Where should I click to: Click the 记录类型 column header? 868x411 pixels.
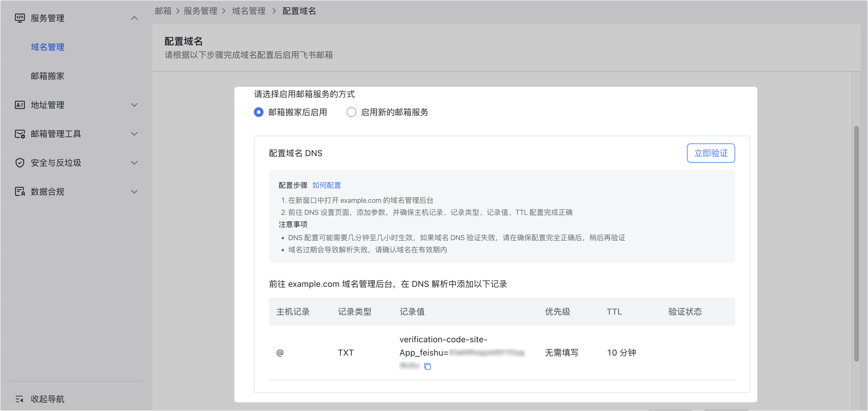354,312
